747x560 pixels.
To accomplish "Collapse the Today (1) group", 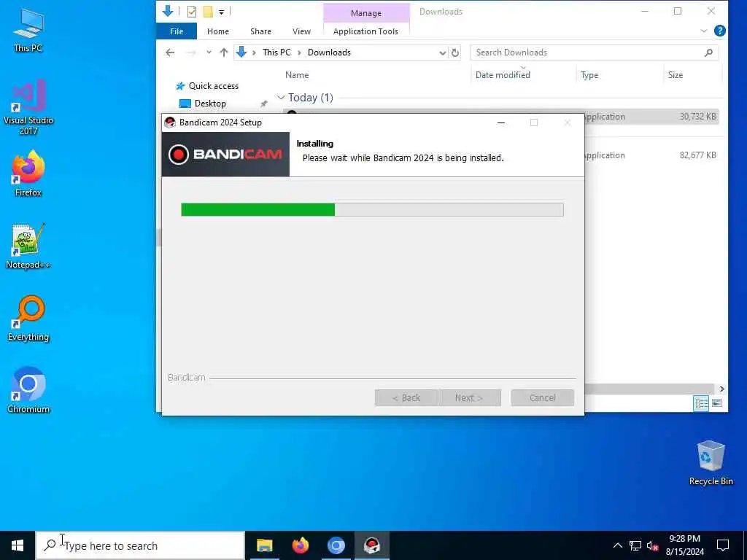I will (x=281, y=98).
